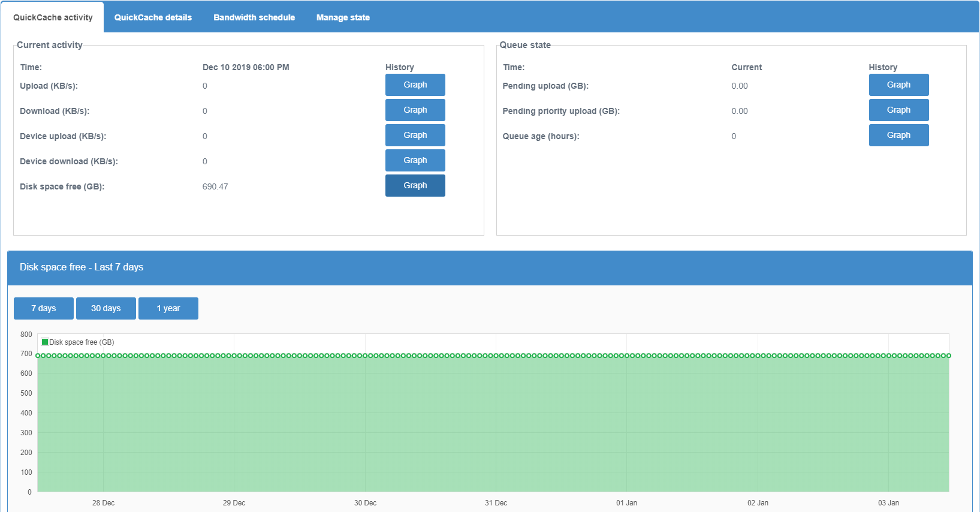View the Pending upload history graph
The width and height of the screenshot is (980, 512).
pyautogui.click(x=898, y=85)
